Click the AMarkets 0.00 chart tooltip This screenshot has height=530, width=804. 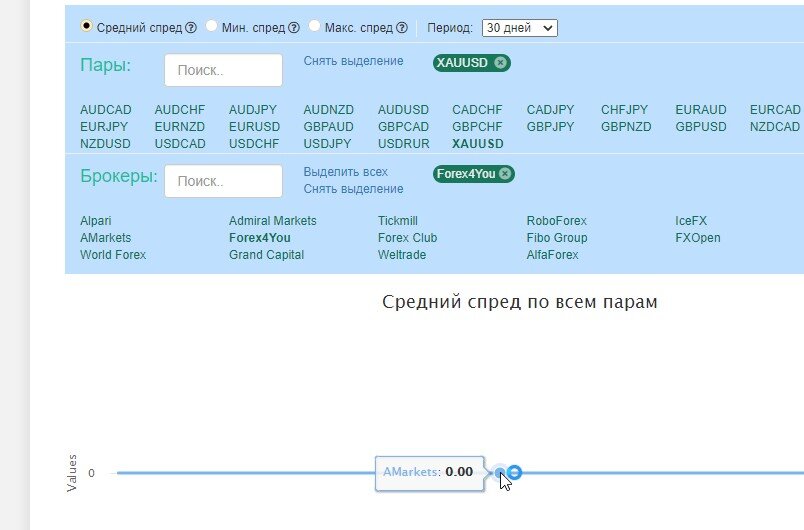coord(430,474)
